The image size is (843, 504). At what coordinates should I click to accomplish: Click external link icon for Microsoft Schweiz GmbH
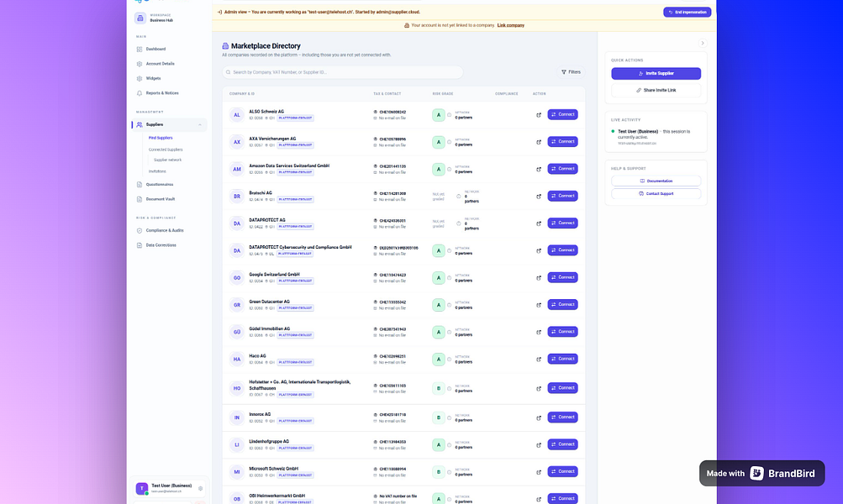[539, 472]
